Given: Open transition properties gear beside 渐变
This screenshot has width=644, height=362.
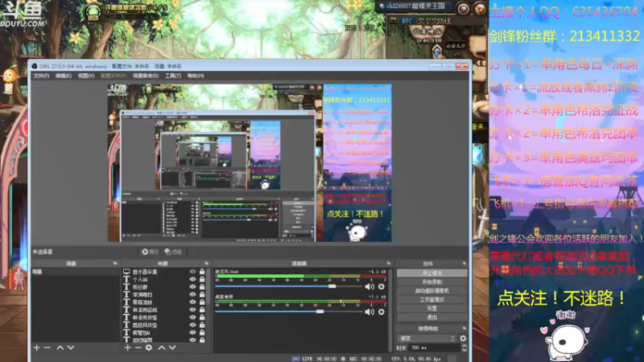Looking at the screenshot, I should 463,338.
